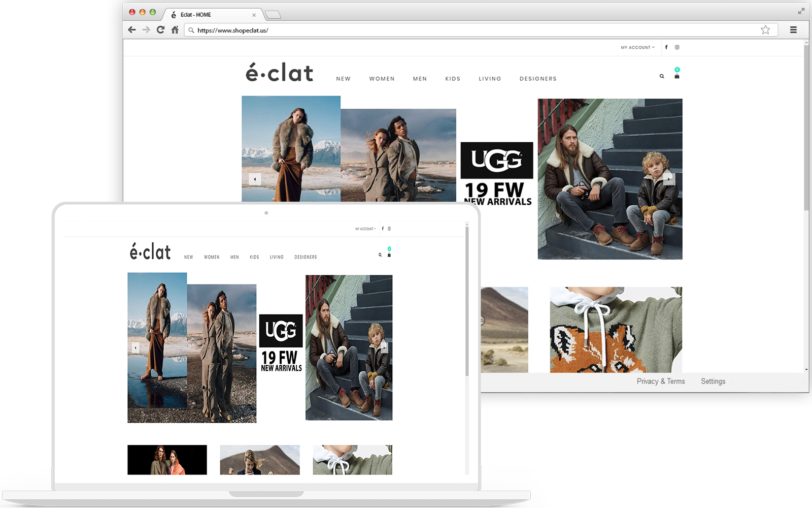
Task: Select the Eclat - HOME tab
Action: [213, 15]
